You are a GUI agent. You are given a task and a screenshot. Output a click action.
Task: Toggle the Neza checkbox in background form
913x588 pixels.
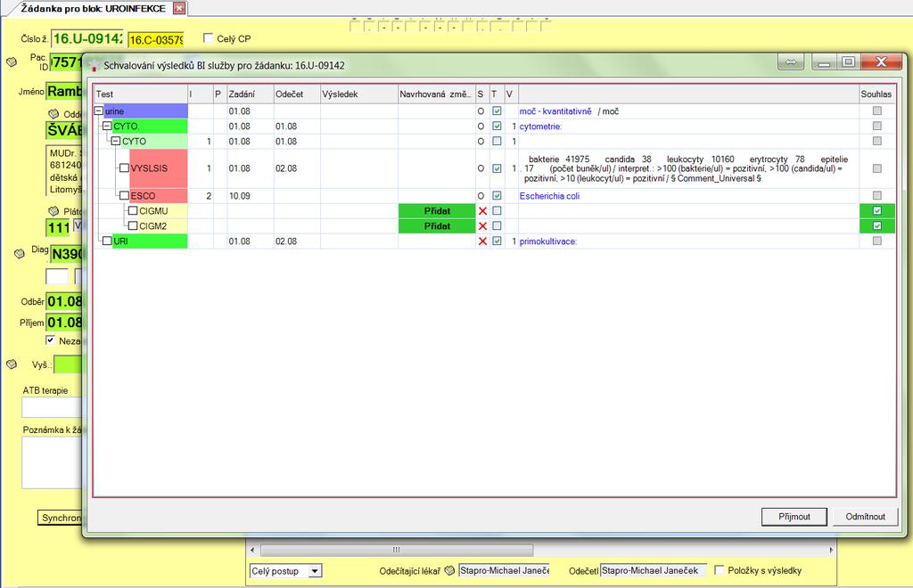click(x=51, y=340)
